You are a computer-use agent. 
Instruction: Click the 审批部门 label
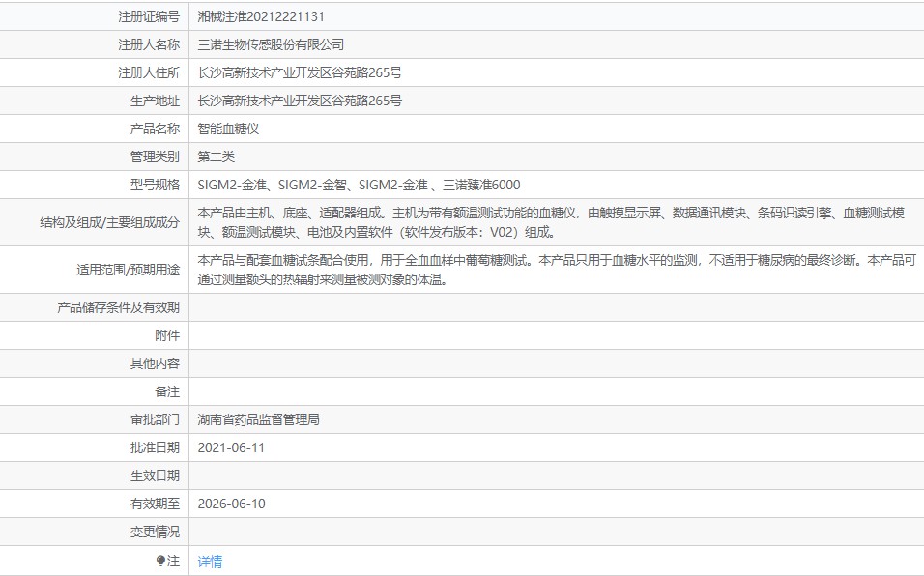click(x=155, y=419)
